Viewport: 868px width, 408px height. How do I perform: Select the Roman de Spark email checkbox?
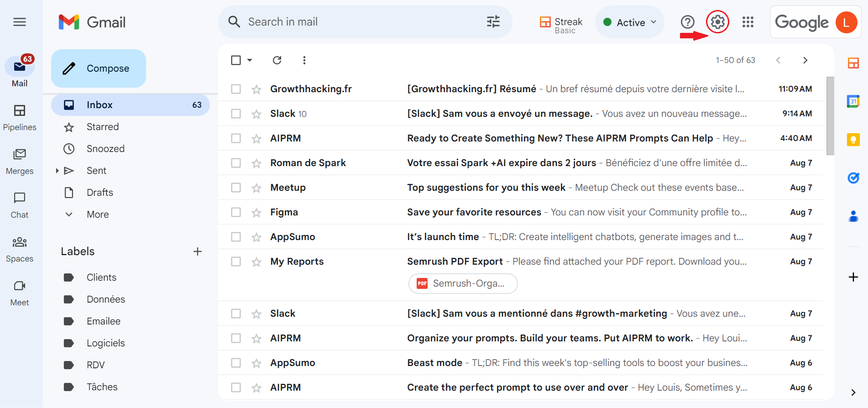(x=236, y=163)
